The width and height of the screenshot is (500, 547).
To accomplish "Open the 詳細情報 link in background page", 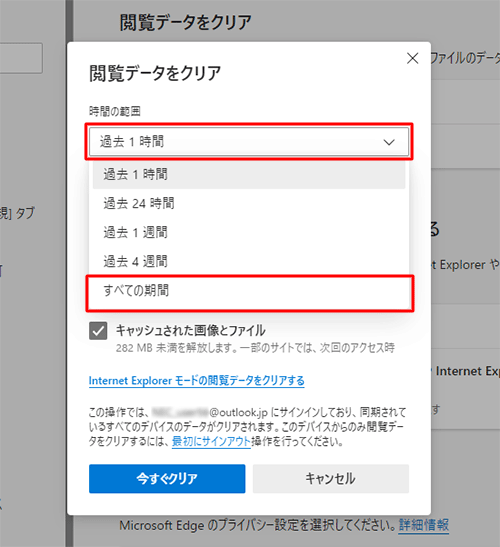I will pos(424,525).
